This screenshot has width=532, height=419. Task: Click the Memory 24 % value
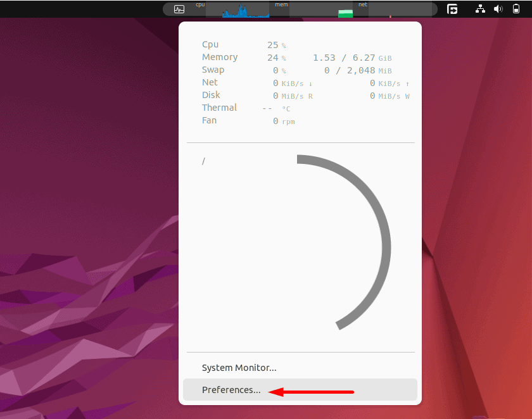[277, 58]
